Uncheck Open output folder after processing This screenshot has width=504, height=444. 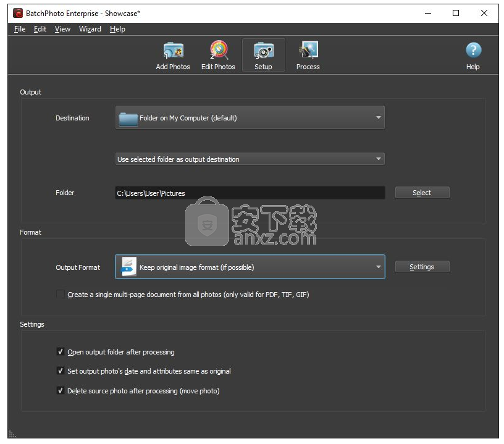60,351
